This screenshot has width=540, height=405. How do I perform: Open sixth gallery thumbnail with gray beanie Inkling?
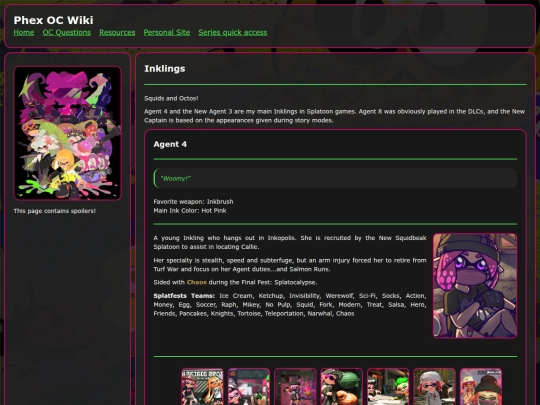pyautogui.click(x=434, y=386)
